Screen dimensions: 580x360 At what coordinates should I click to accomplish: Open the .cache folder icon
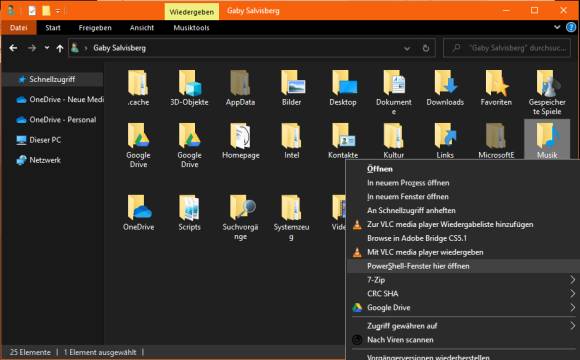click(x=138, y=83)
